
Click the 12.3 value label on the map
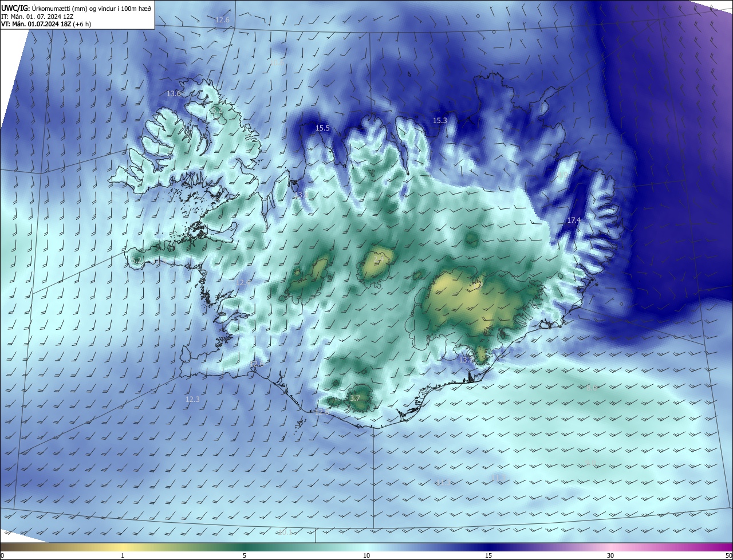pyautogui.click(x=193, y=400)
